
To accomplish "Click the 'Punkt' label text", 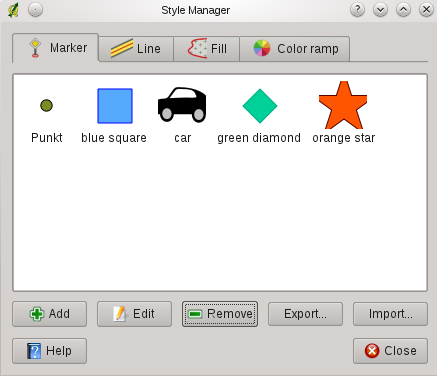I will click(x=47, y=138).
